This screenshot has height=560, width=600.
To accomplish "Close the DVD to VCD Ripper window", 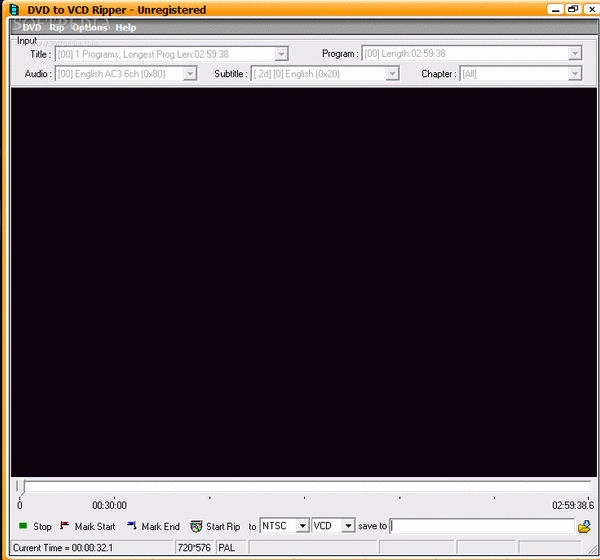I will tap(591, 9).
